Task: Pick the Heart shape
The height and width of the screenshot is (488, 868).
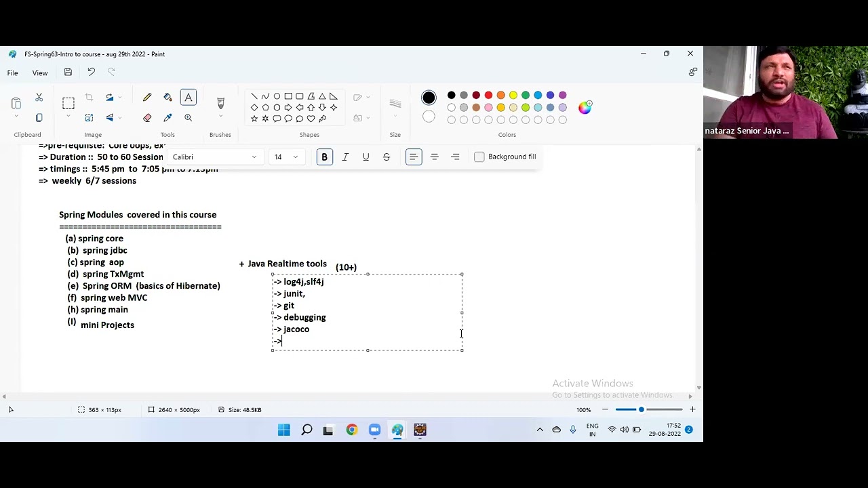Action: [x=311, y=119]
